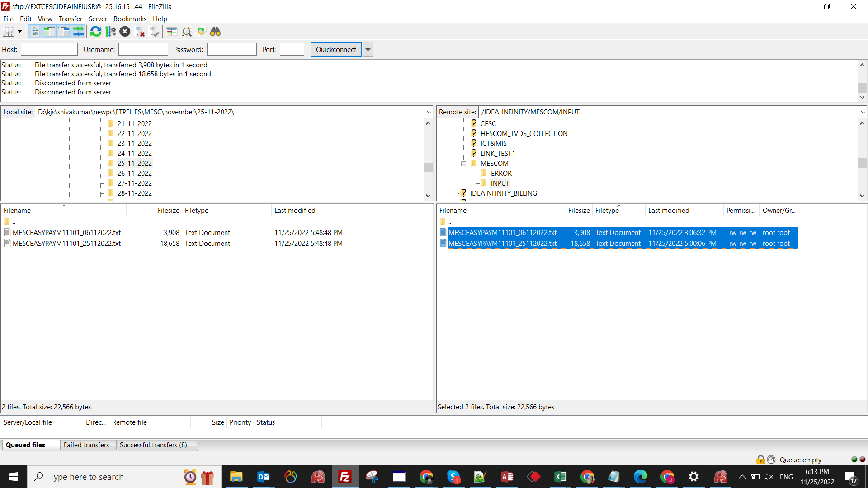Viewport: 868px width, 488px height.
Task: Click remote tree scrollbar up arrow
Action: coord(863,123)
